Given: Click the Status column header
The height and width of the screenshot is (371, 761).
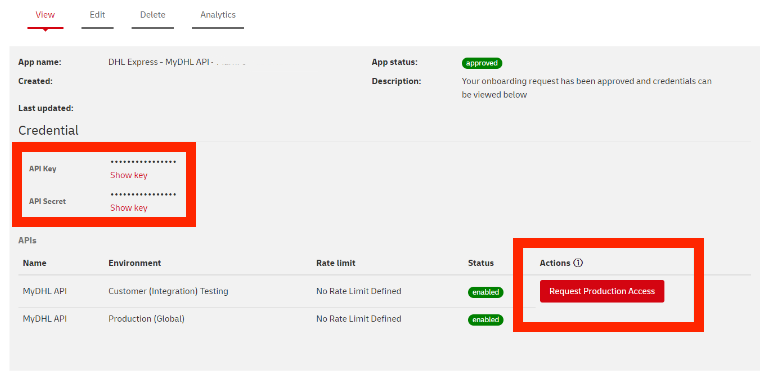Looking at the screenshot, I should coord(480,263).
